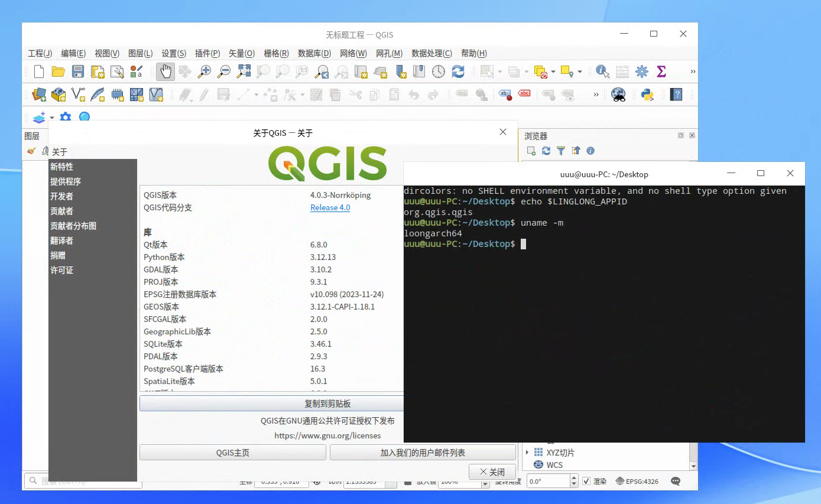The height and width of the screenshot is (504, 821).
Task: Select the Pan Map hand tool
Action: [x=166, y=71]
